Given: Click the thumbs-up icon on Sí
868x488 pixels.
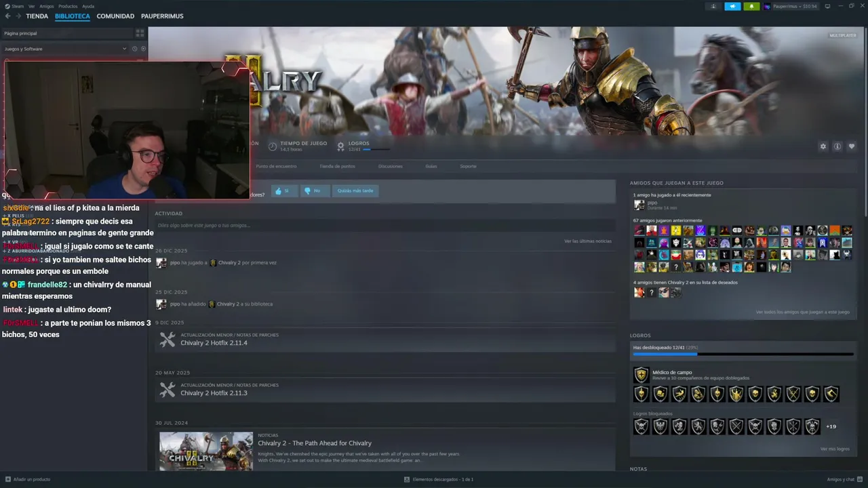Looking at the screenshot, I should pyautogui.click(x=277, y=191).
